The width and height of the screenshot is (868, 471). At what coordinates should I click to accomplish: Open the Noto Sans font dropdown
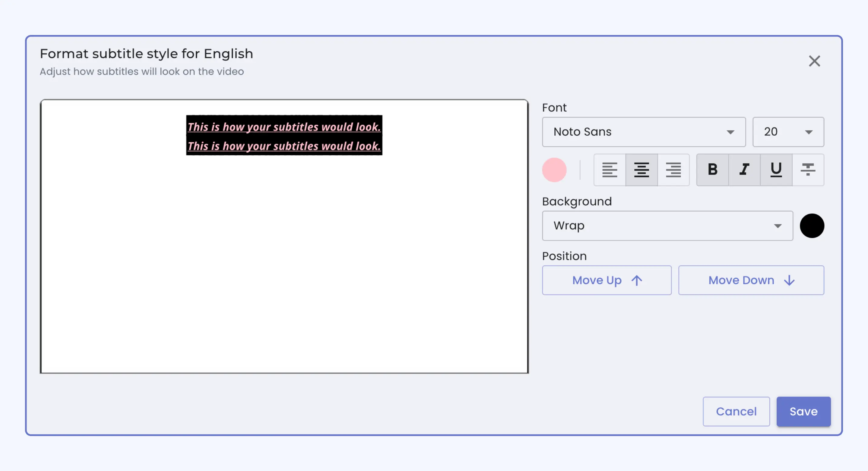[x=644, y=132]
